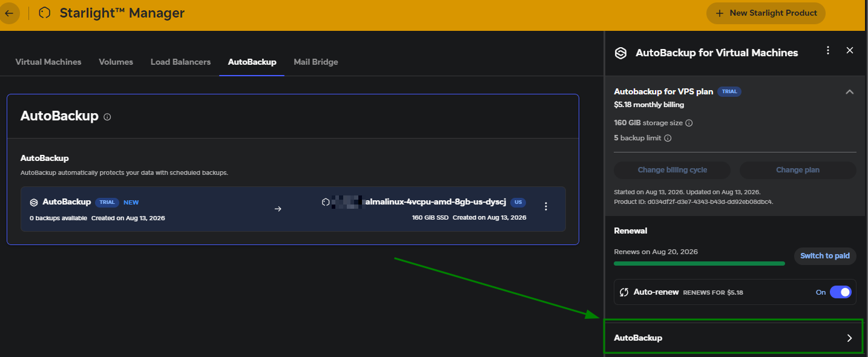Click info icon next to backup limit
The width and height of the screenshot is (868, 357).
pos(668,138)
